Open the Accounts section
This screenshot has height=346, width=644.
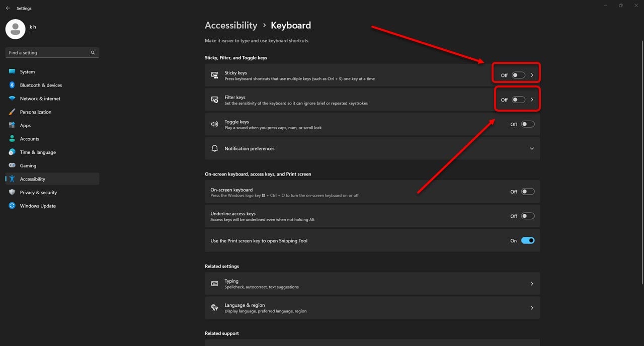(30, 138)
